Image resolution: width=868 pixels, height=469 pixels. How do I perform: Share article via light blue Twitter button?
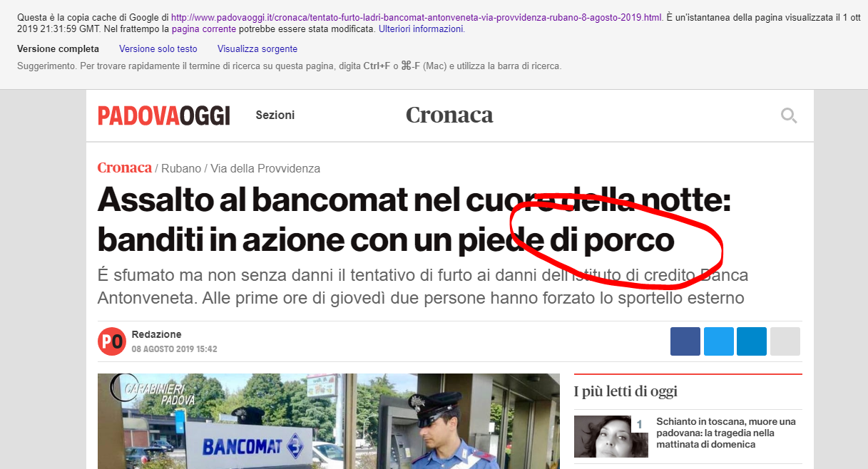pyautogui.click(x=718, y=341)
